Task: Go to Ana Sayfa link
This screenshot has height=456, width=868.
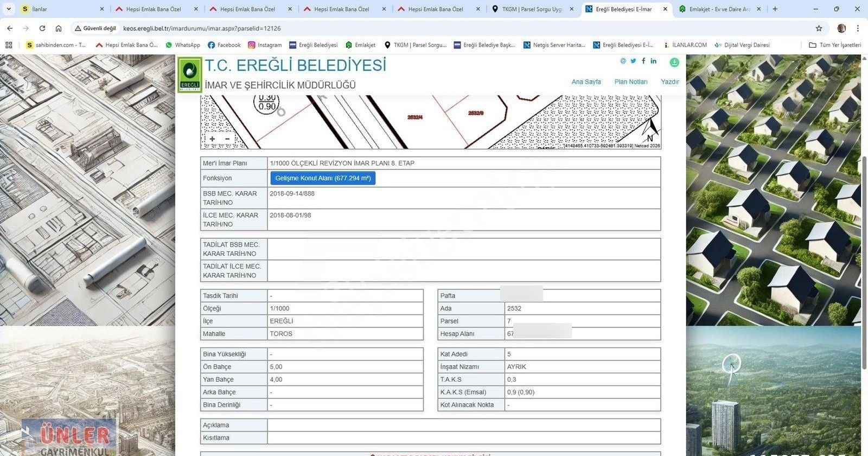Action: click(586, 82)
